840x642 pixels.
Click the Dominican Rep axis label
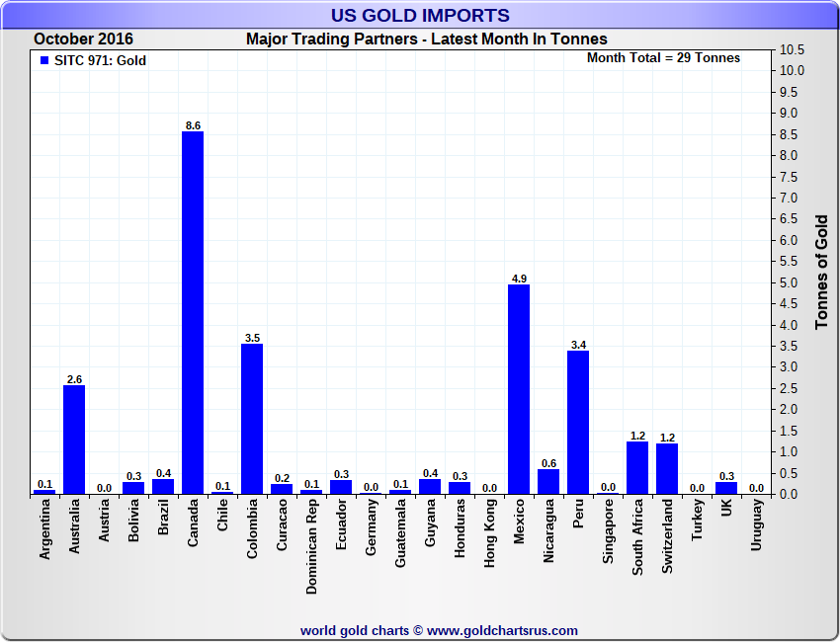pos(311,546)
